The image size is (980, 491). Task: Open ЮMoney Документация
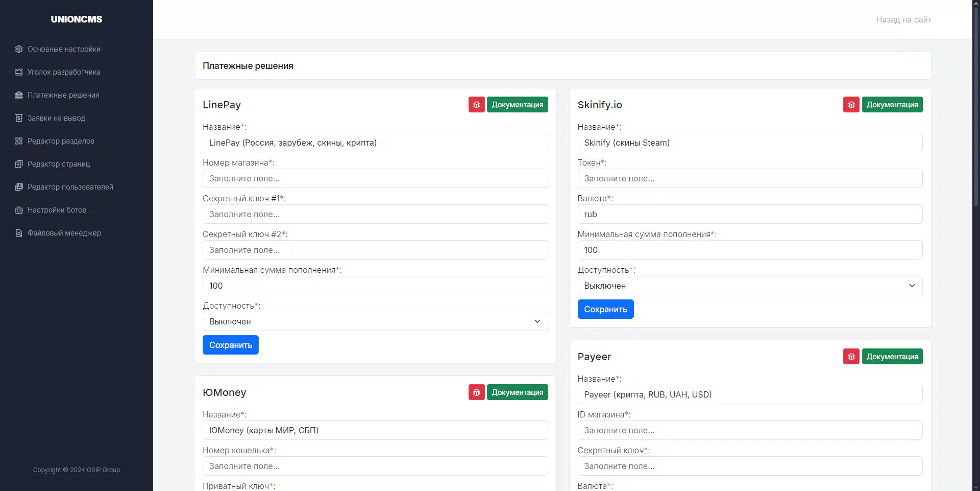(x=518, y=392)
